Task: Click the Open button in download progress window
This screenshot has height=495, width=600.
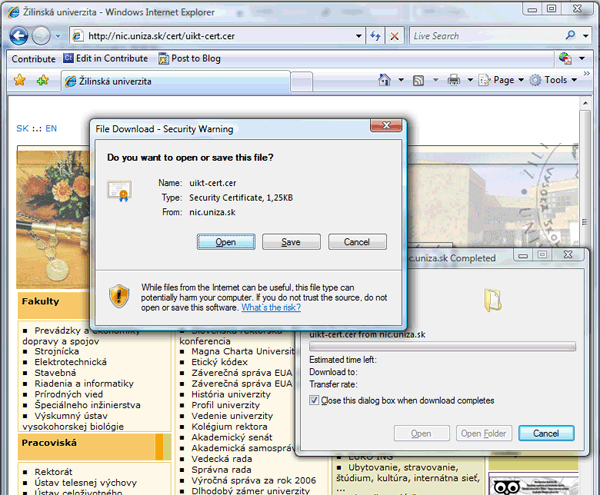Action: (x=421, y=433)
